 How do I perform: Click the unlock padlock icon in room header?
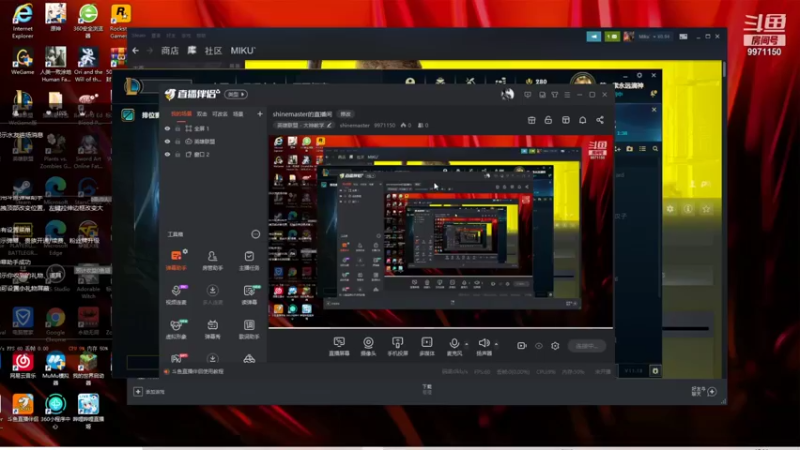[x=548, y=120]
